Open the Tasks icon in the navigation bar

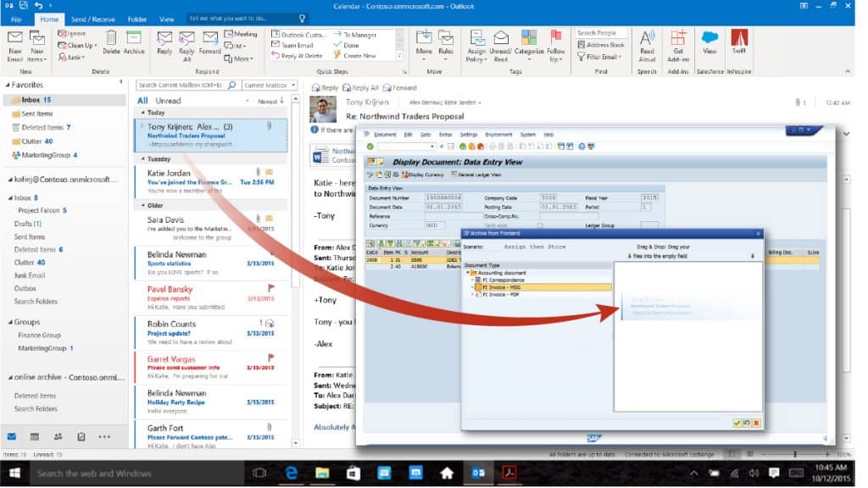(81, 436)
